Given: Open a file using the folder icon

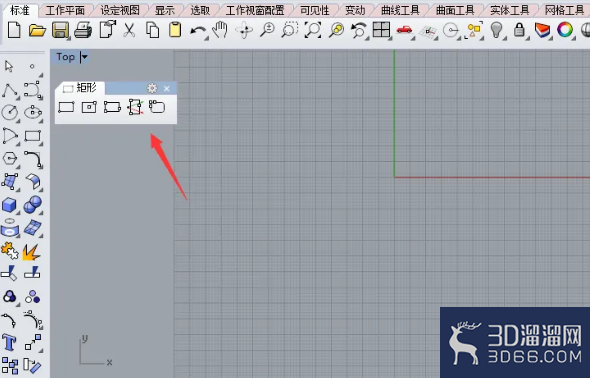Looking at the screenshot, I should (37, 30).
